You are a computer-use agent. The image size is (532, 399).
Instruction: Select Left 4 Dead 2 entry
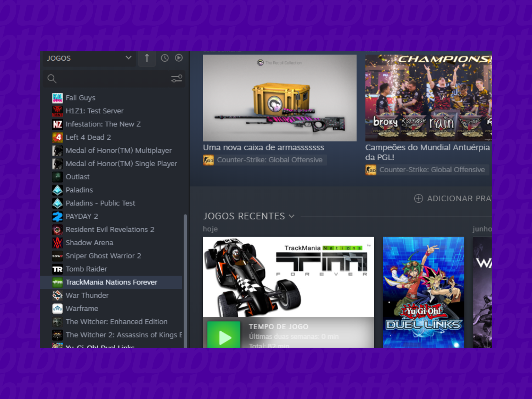111,137
